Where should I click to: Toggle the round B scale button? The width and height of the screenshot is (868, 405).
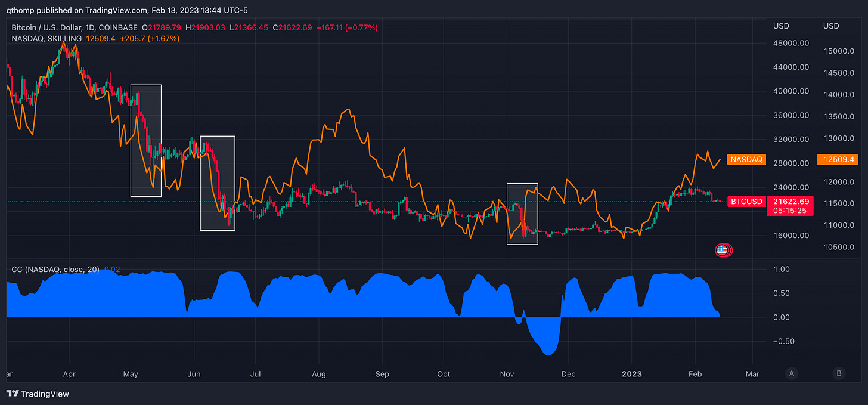(839, 373)
